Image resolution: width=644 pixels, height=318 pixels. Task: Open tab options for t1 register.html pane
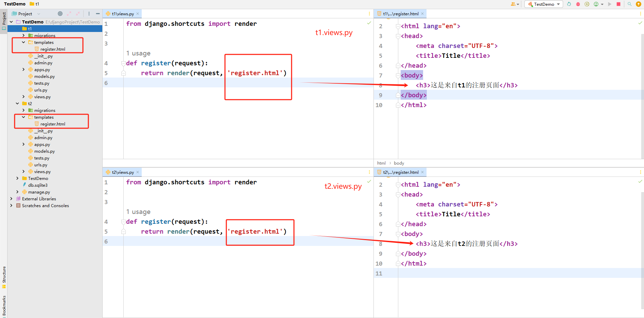tap(641, 14)
